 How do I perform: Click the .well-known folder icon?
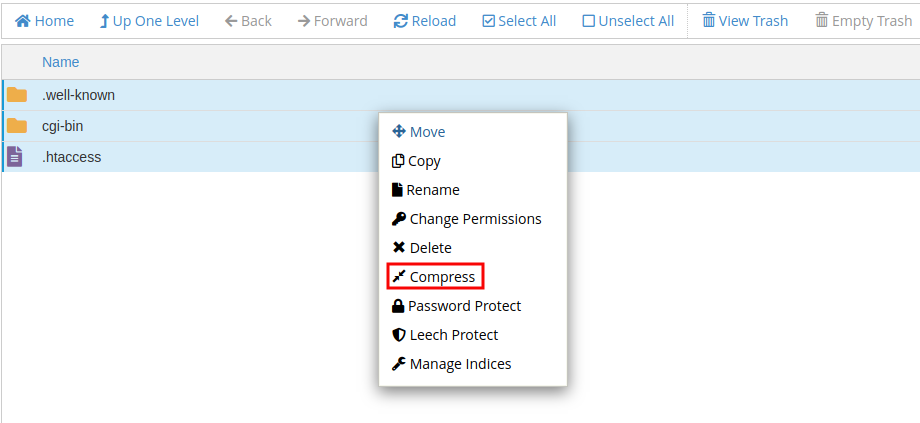[x=17, y=95]
